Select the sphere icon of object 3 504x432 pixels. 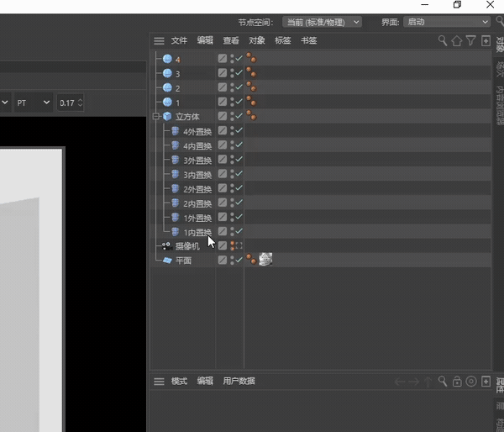click(x=167, y=73)
